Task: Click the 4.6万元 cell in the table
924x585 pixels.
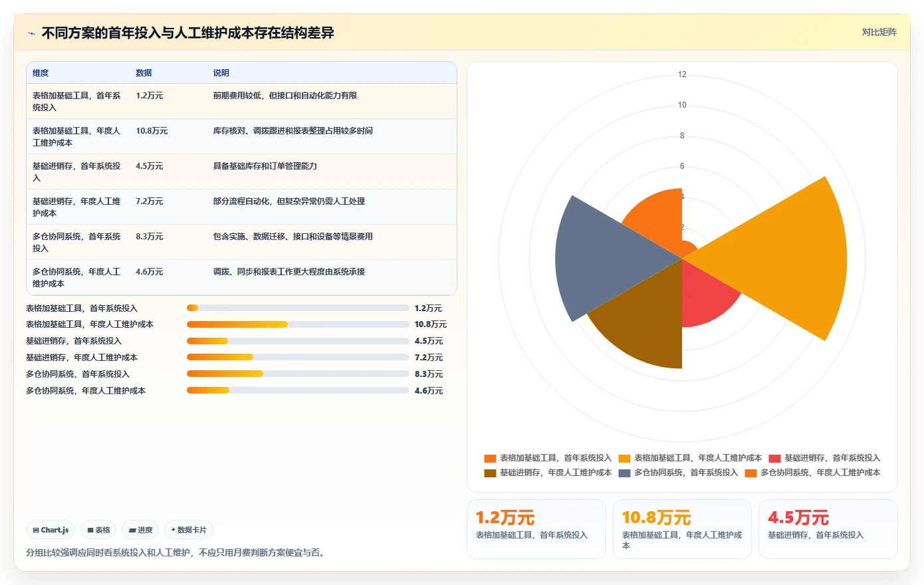Action: click(x=150, y=272)
